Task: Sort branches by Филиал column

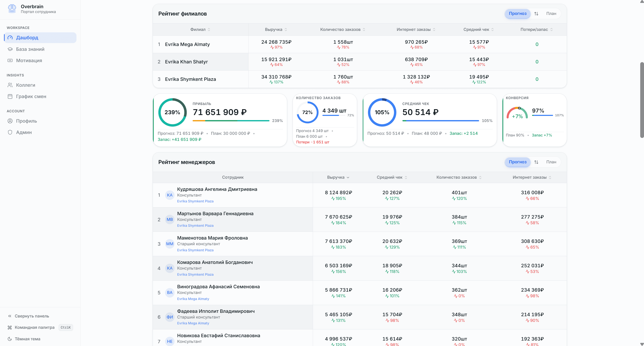Action: [x=200, y=29]
